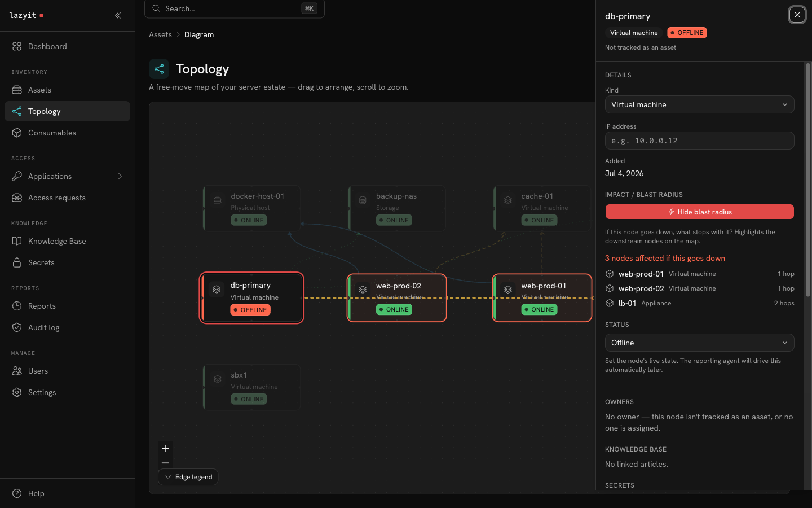This screenshot has width=812, height=508.
Task: Click the Users people icon
Action: 17,371
